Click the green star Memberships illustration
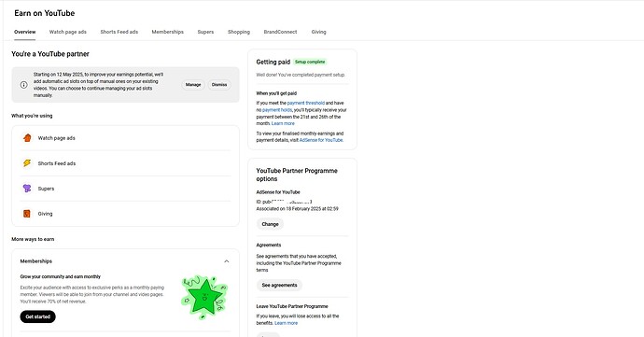Image resolution: width=644 pixels, height=337 pixels. click(204, 297)
